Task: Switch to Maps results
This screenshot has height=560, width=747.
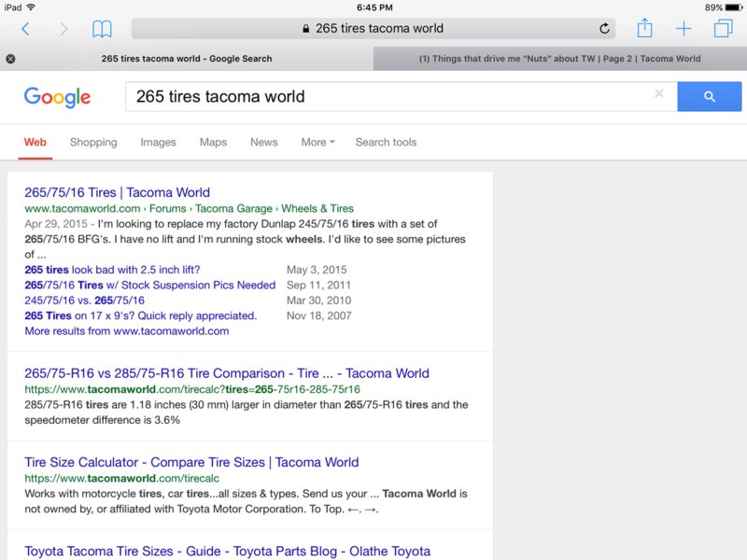Action: pos(213,143)
